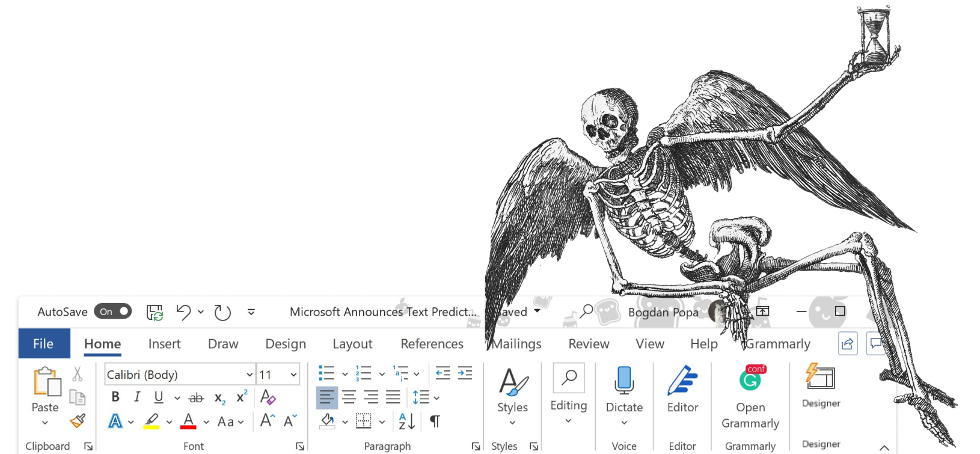Viewport: 980px width, 454px height.
Task: Click the Sort A to Z icon
Action: coord(407,422)
